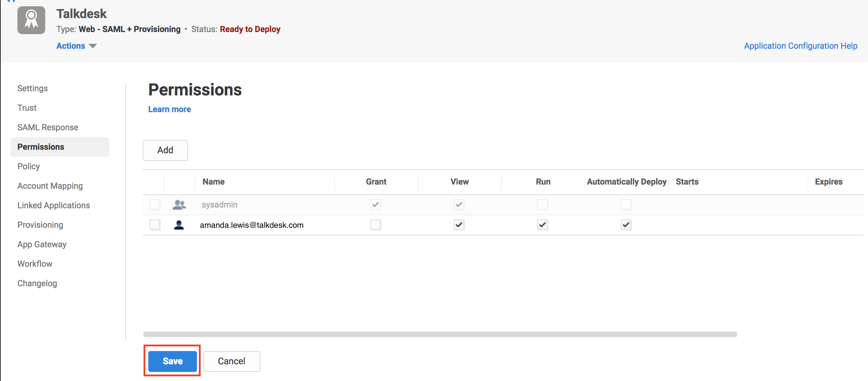Screen dimensions: 868x381
Task: Open App Gateway section
Action: pos(42,244)
